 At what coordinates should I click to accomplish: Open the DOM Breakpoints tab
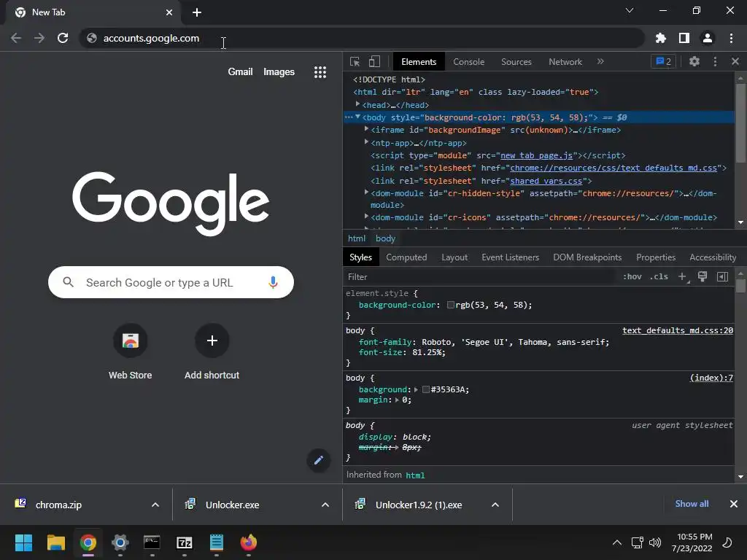pos(587,257)
